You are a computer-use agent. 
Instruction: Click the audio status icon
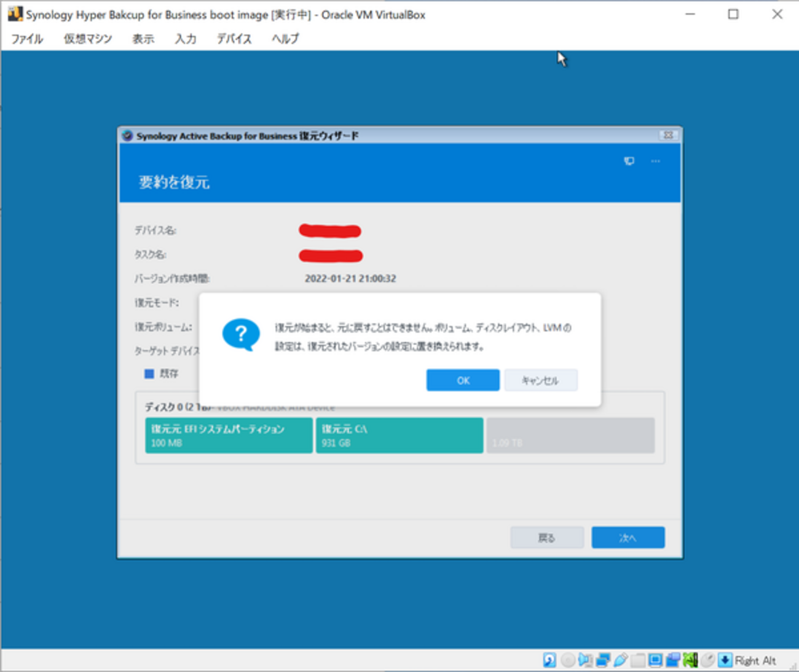click(585, 660)
